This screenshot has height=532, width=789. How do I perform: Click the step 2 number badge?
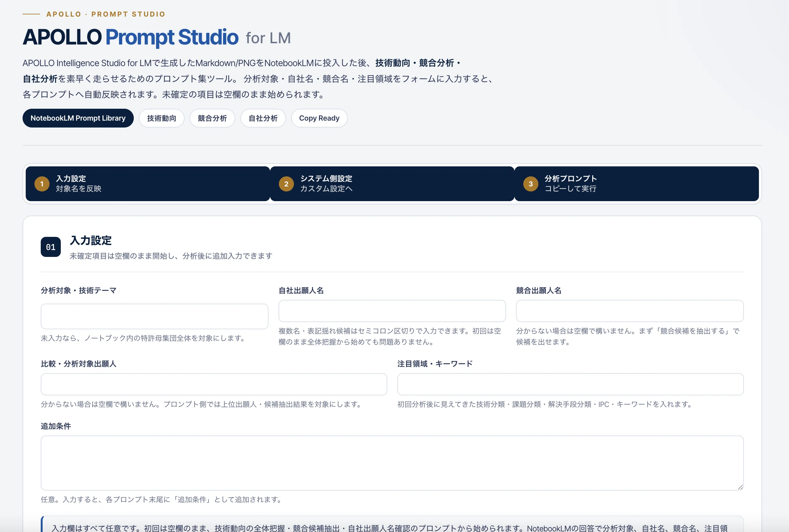[286, 184]
